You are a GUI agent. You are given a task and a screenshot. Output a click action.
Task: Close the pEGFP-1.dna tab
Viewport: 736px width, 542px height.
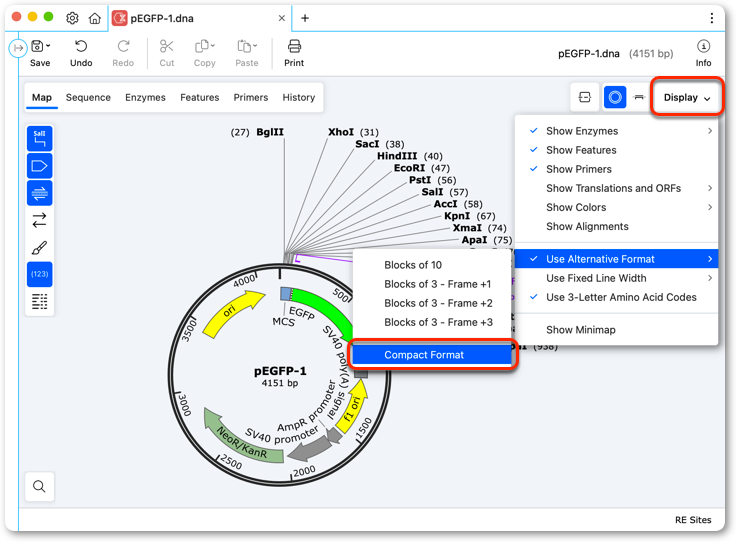coord(282,18)
